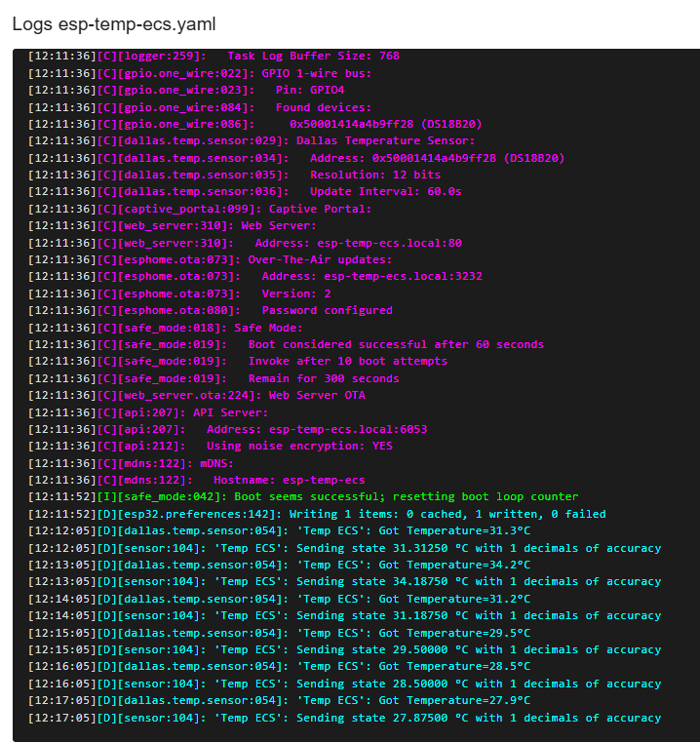Click OTA address esp-temp-ecs.local:3232
700x743 pixels.
coord(255,276)
